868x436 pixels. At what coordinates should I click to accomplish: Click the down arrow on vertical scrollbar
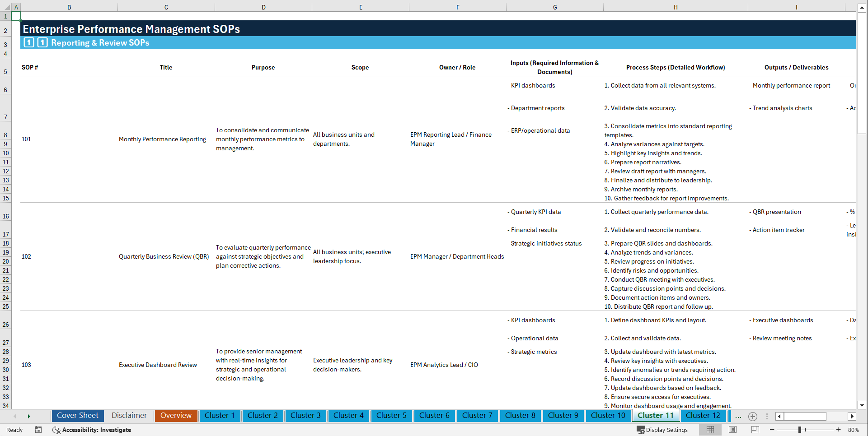(x=862, y=405)
